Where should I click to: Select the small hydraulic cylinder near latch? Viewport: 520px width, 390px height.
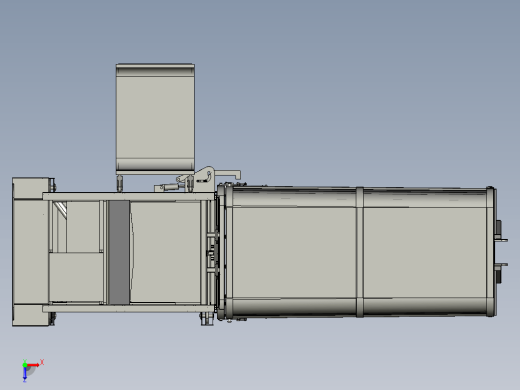tap(168, 187)
